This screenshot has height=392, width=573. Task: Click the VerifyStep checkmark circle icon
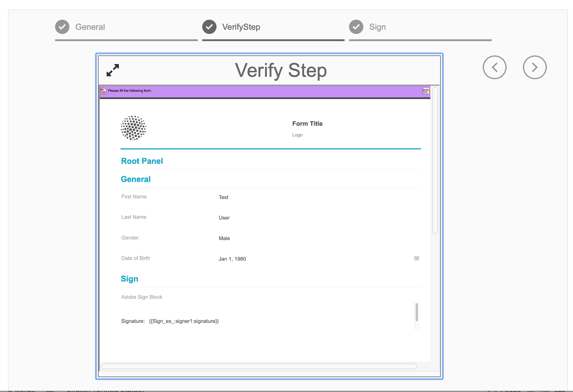point(209,27)
